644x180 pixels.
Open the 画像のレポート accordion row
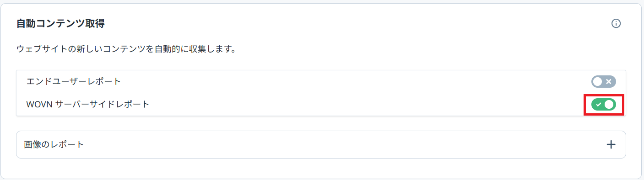click(x=321, y=144)
